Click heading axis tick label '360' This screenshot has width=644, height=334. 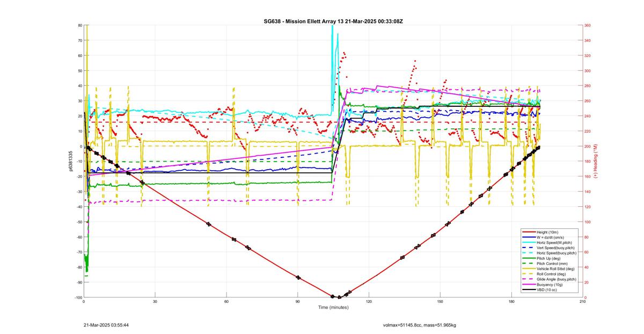(x=587, y=25)
